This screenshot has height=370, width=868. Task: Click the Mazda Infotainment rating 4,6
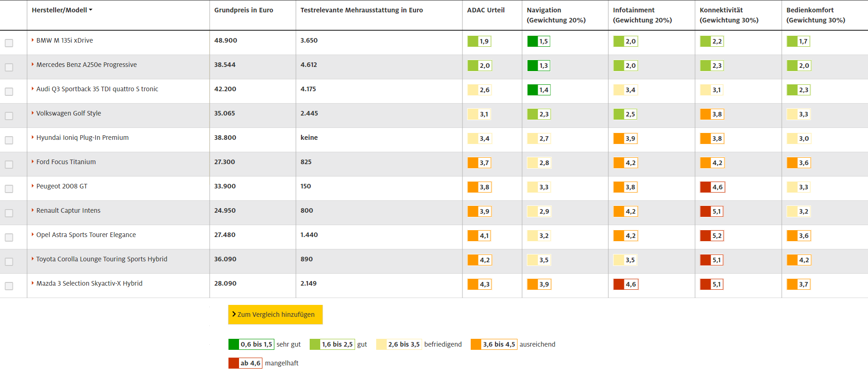[x=625, y=284]
